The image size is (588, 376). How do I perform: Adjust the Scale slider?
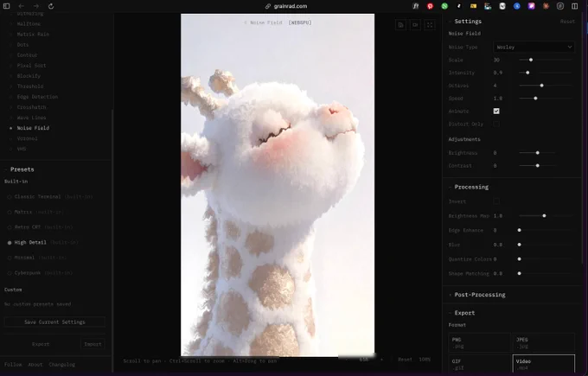point(546,60)
